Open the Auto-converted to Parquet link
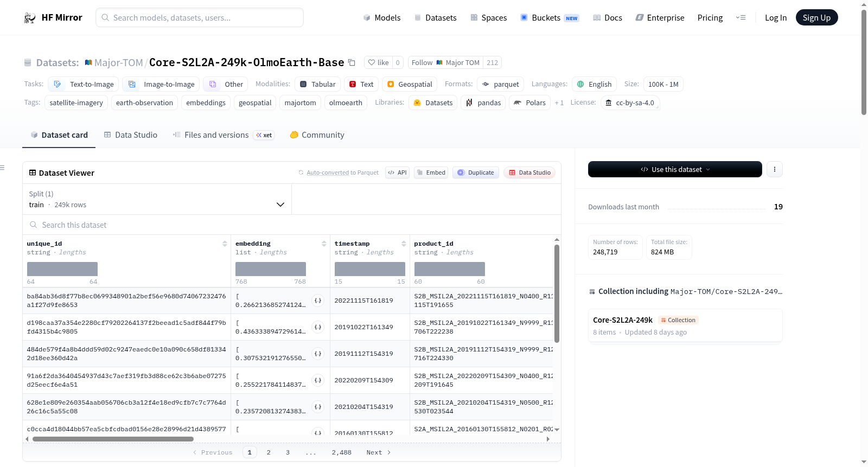The width and height of the screenshot is (868, 467). point(328,172)
